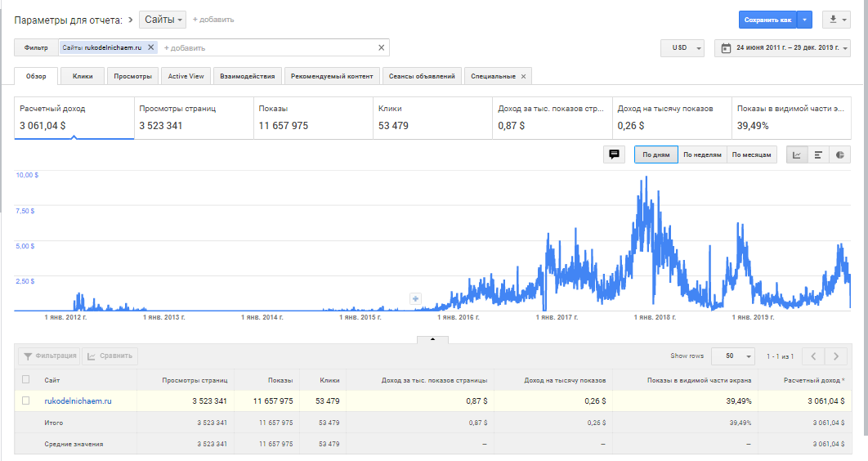Go to next page of table

coord(835,356)
